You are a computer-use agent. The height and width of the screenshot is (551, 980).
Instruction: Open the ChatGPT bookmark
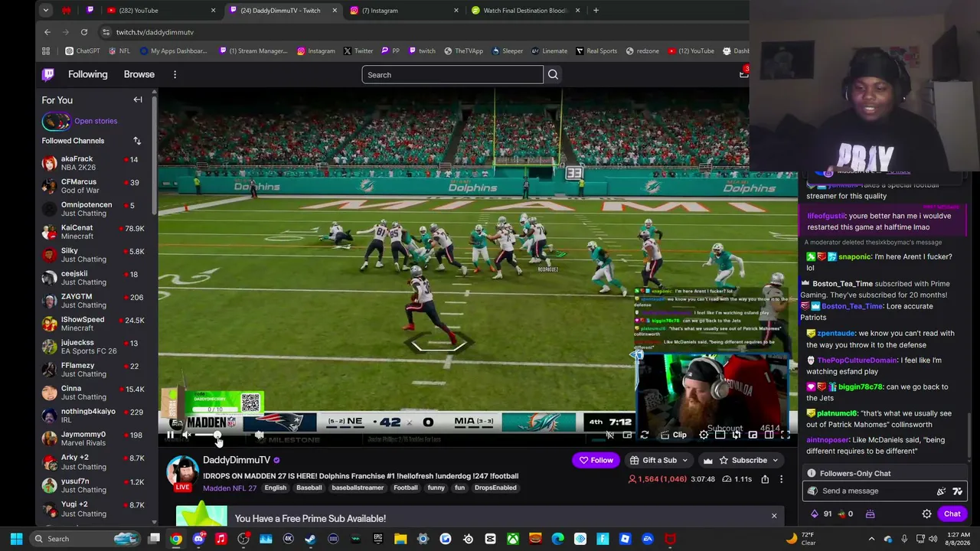(83, 51)
